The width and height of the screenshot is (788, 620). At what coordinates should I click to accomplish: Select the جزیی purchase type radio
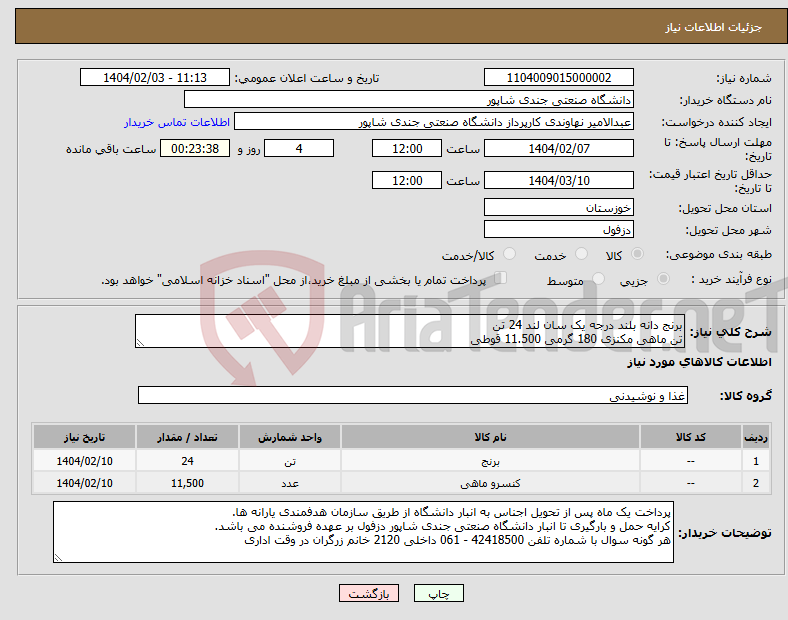(663, 278)
